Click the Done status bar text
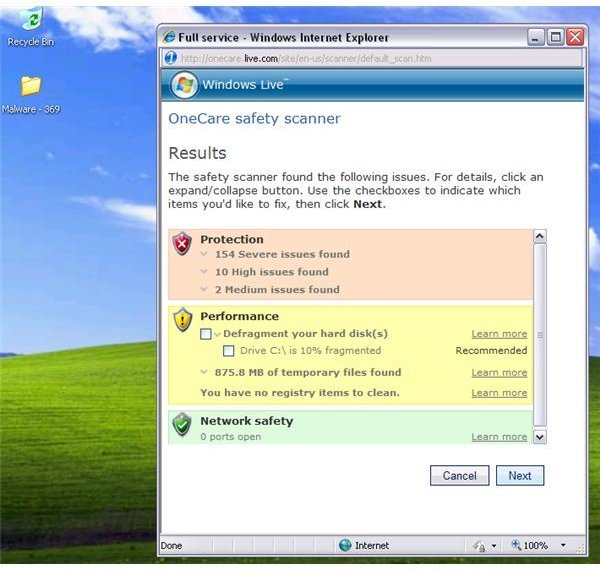This screenshot has height=577, width=600. 171,545
